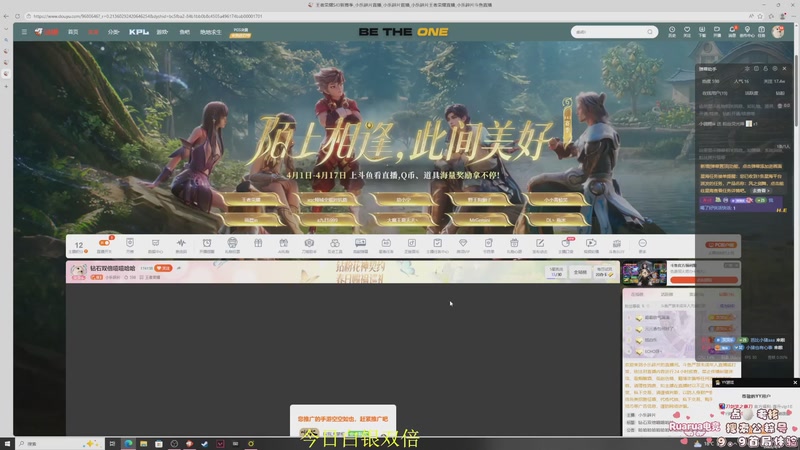Open Task View on the taskbar

(x=112, y=444)
